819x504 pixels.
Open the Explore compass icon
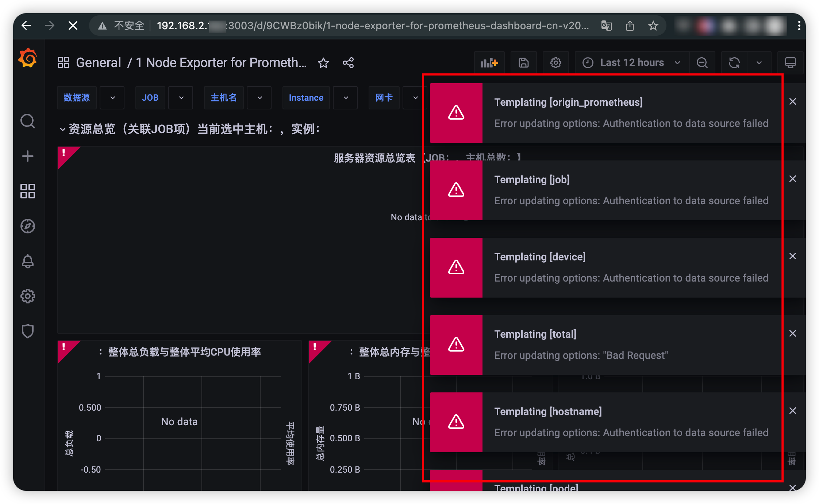[28, 226]
